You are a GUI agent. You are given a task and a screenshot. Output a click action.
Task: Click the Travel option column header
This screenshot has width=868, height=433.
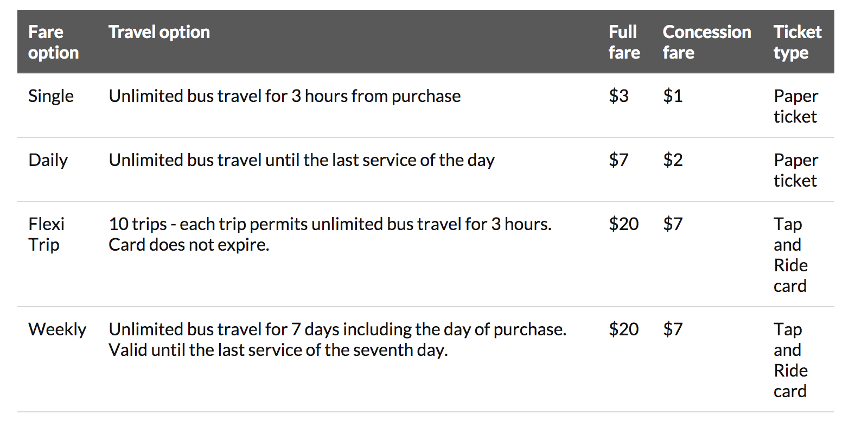[159, 32]
